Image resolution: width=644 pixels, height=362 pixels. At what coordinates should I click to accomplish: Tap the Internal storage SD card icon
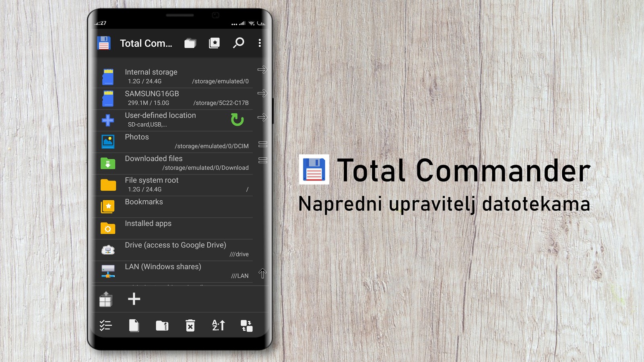(x=108, y=77)
